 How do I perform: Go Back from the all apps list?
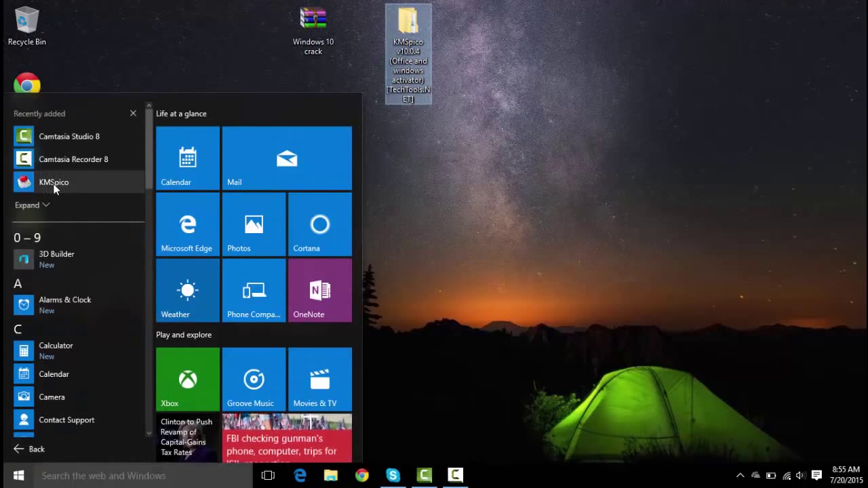pyautogui.click(x=29, y=449)
